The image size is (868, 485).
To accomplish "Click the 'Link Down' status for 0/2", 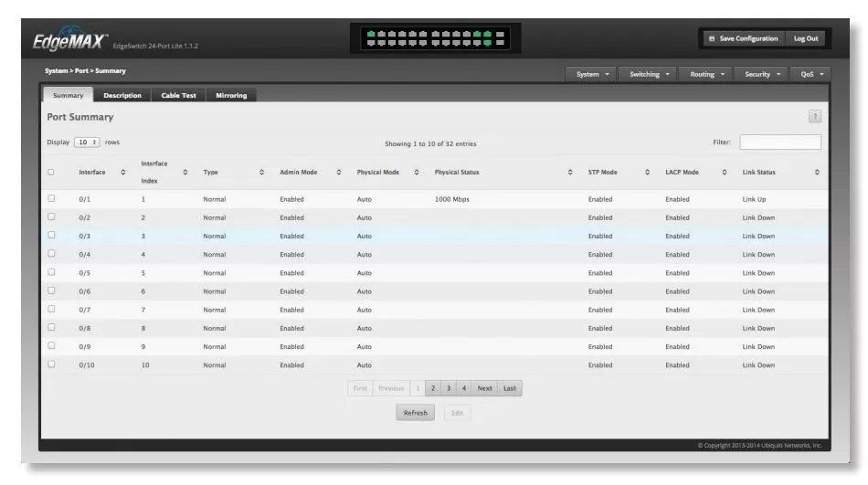I will (758, 217).
